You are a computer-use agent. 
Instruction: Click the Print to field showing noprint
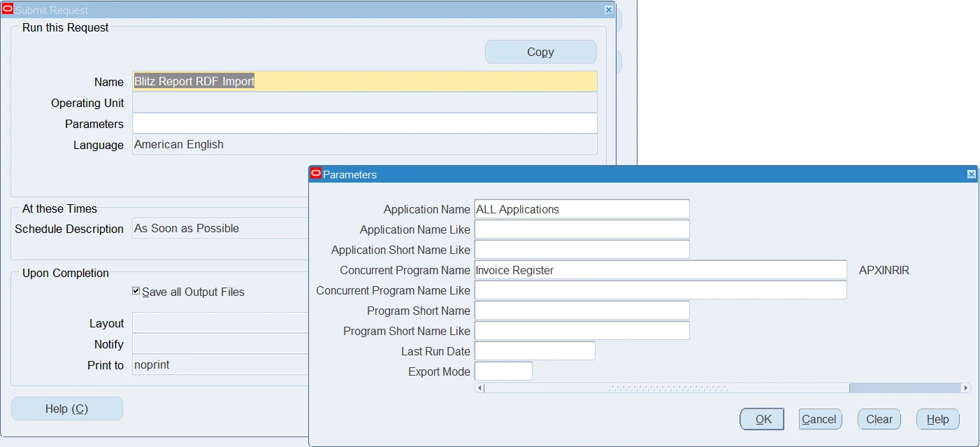point(221,364)
